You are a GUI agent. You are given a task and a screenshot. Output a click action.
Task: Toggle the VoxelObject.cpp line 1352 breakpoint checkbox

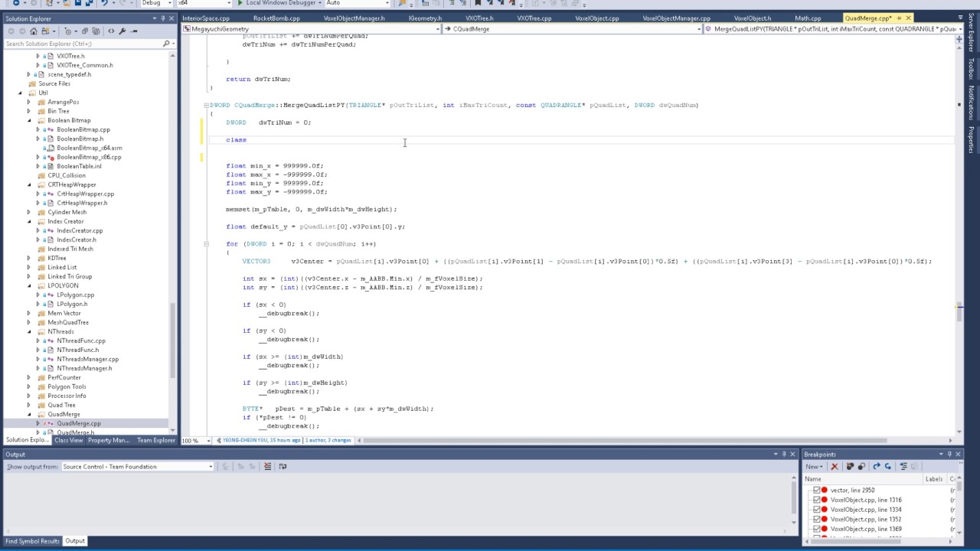(x=816, y=519)
